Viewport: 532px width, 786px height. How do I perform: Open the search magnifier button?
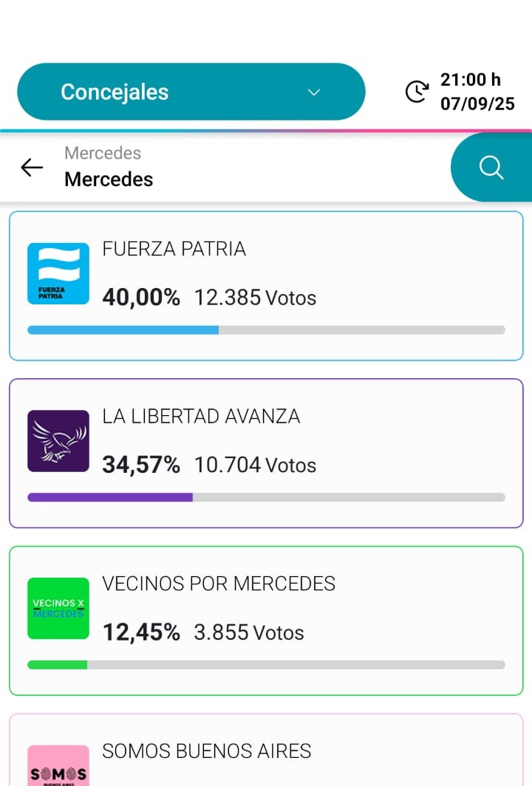[x=491, y=168]
